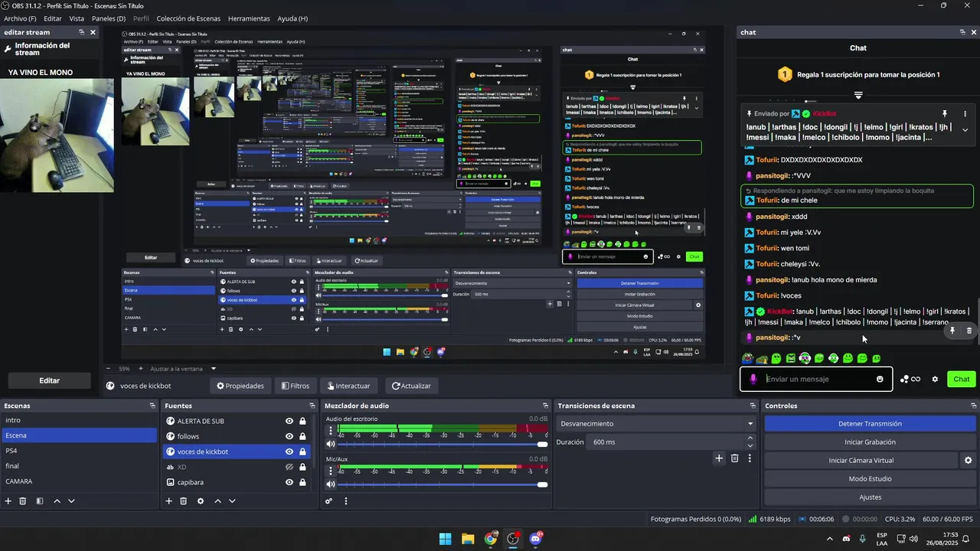Image resolution: width=980 pixels, height=551 pixels.
Task: Toggle visibility of follows source
Action: click(289, 436)
